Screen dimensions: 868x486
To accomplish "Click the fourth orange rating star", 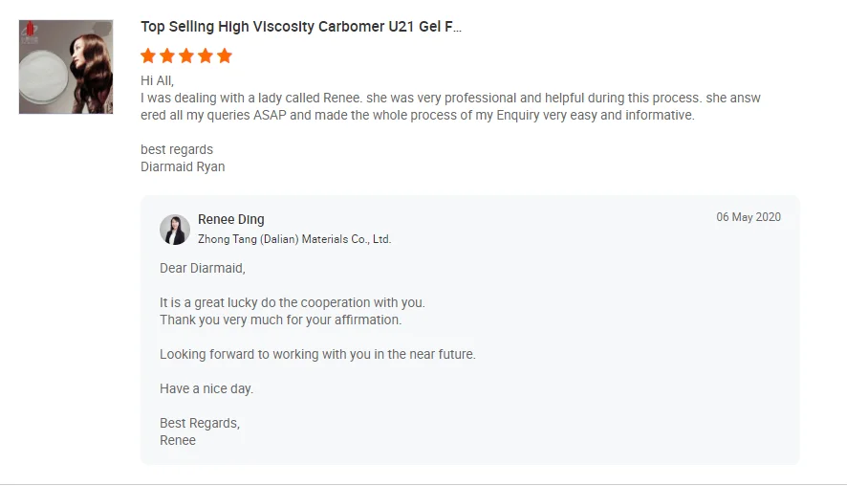I will click(206, 55).
